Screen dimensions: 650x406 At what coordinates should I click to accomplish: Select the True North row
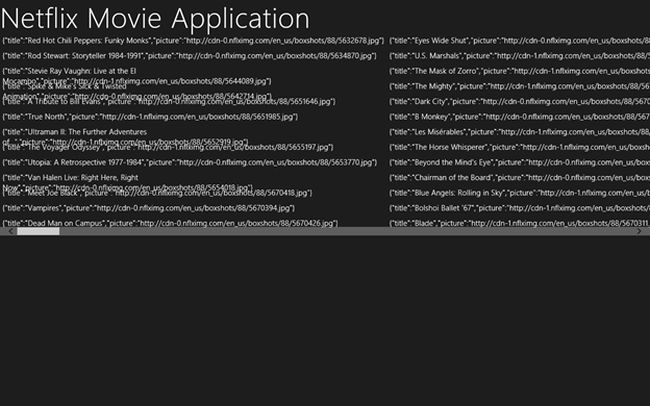tap(150, 117)
